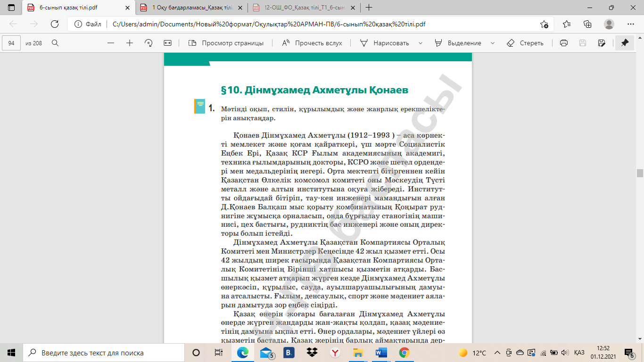The height and width of the screenshot is (362, 644).
Task: Refresh the current page
Action: [x=55, y=24]
